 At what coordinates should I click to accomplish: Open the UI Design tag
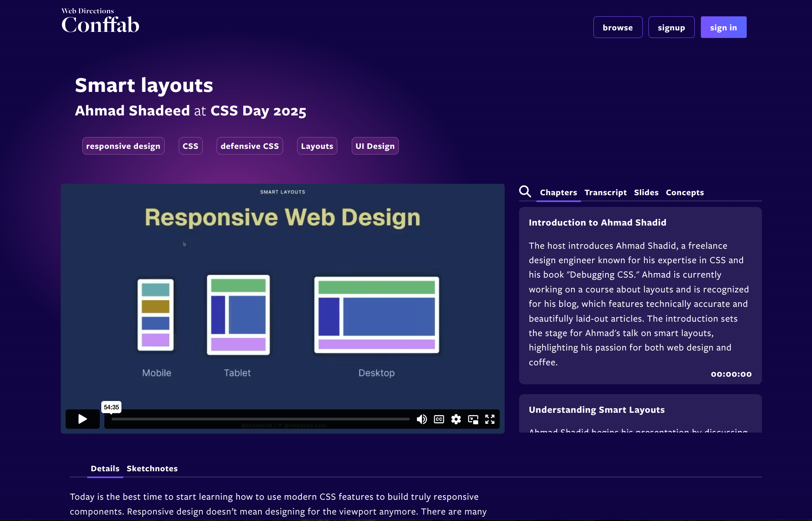(375, 146)
